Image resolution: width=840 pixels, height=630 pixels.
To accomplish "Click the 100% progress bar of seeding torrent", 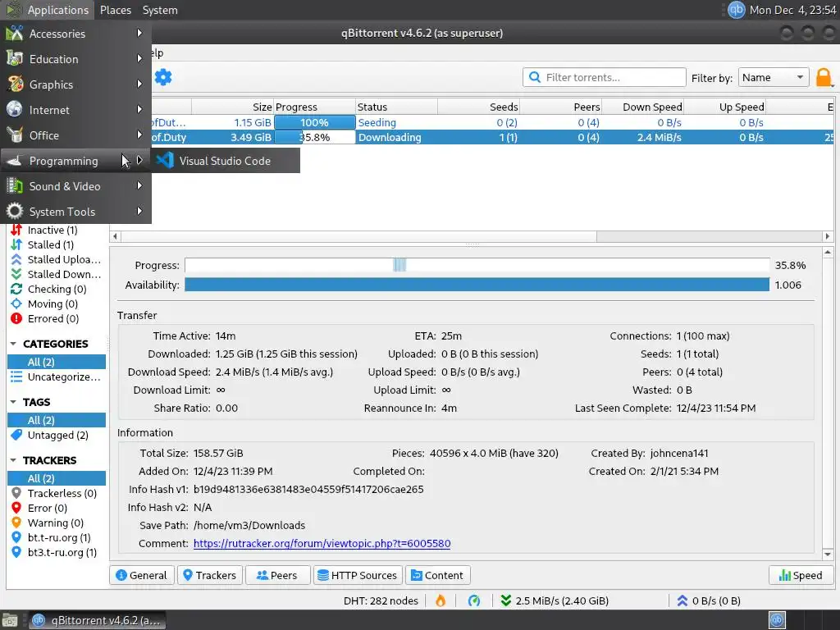I will click(314, 122).
